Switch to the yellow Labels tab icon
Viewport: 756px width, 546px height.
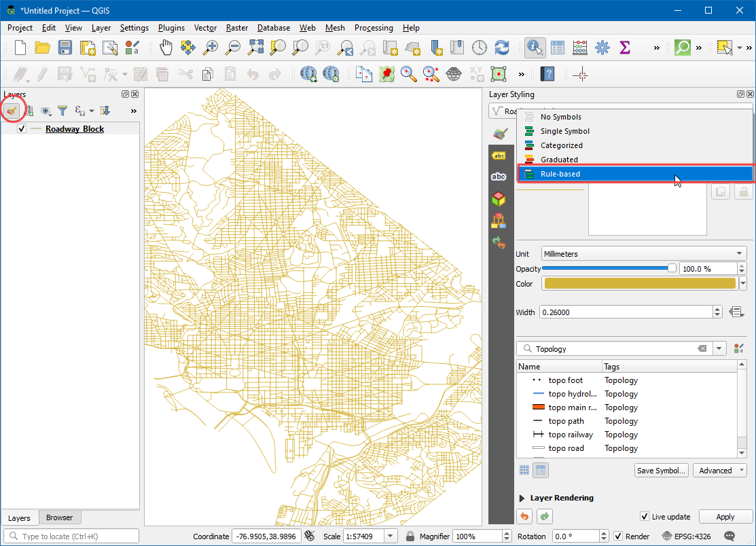[499, 156]
